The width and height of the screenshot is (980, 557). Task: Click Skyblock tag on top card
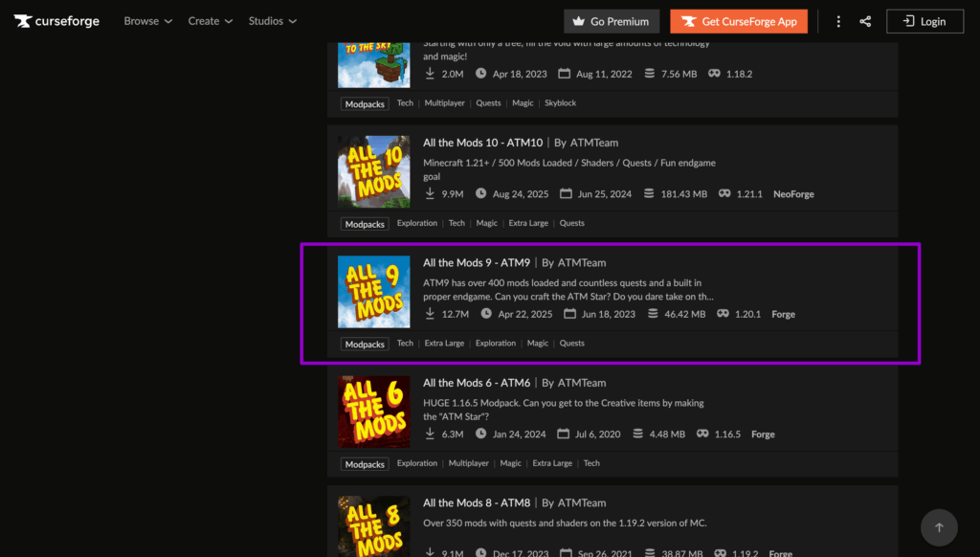pyautogui.click(x=560, y=103)
